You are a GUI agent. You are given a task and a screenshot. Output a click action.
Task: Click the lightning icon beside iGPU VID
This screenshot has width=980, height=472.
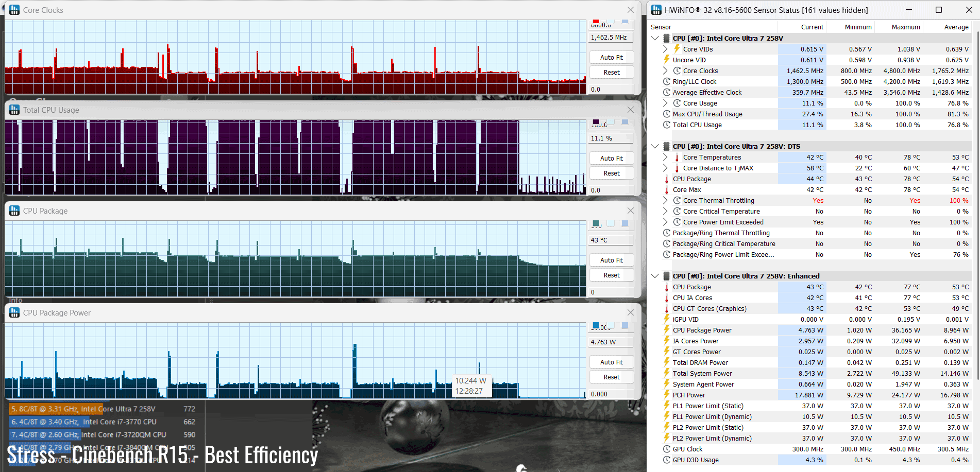pyautogui.click(x=667, y=319)
